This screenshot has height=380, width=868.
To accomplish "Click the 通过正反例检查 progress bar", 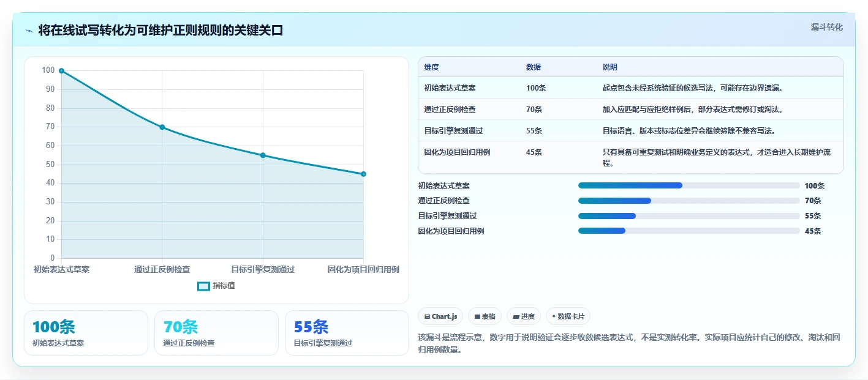I will (x=689, y=201).
